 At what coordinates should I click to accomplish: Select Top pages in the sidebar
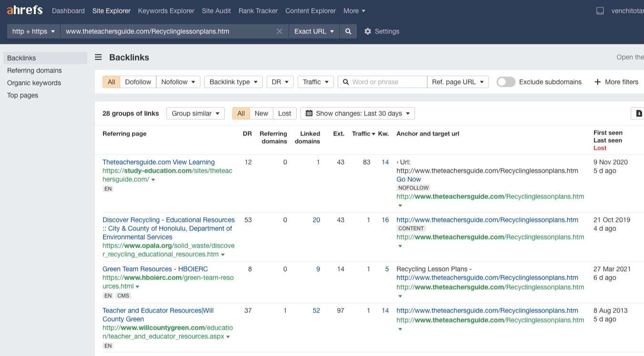22,95
